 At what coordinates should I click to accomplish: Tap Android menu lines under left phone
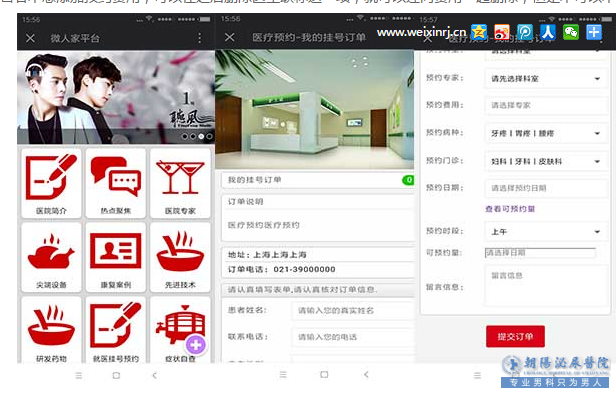tap(79, 375)
